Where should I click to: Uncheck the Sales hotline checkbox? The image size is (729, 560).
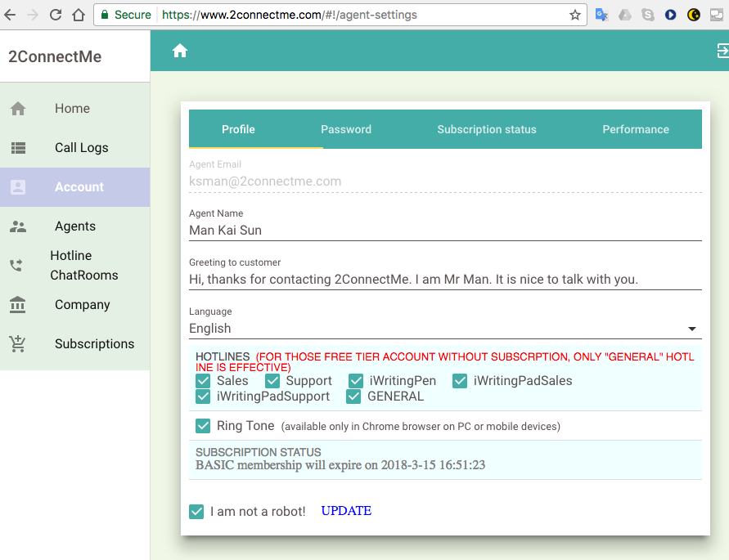[x=203, y=381]
